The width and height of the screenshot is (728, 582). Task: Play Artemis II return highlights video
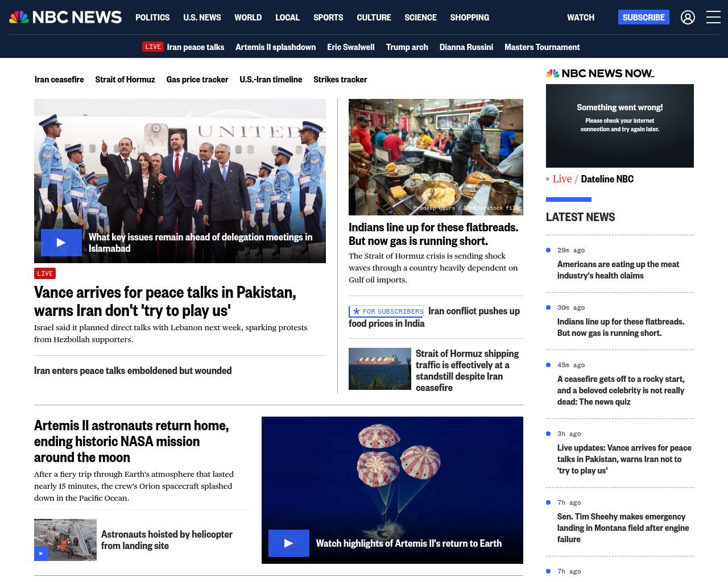[x=289, y=543]
